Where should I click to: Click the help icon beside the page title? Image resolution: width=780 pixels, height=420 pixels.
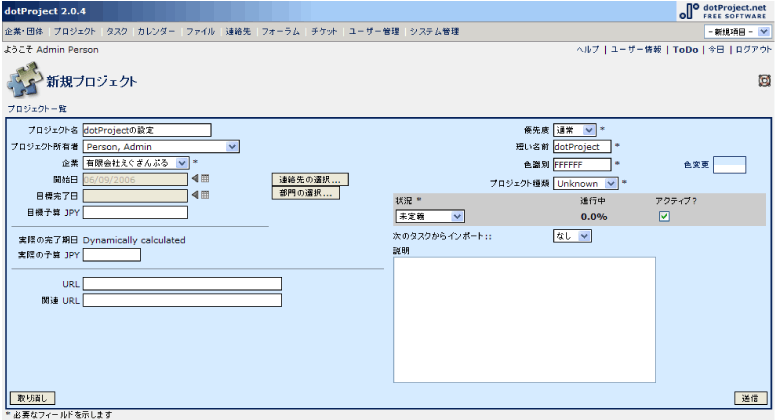764,81
